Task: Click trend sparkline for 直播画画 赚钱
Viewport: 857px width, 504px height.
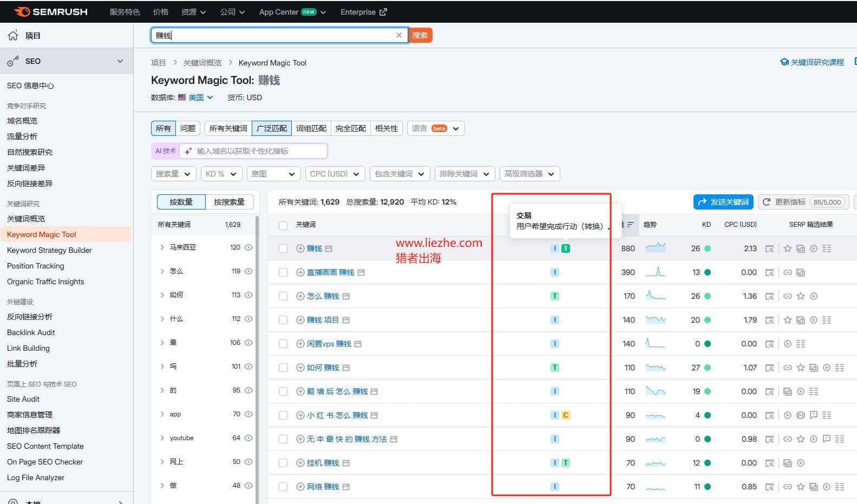Action: click(656, 272)
